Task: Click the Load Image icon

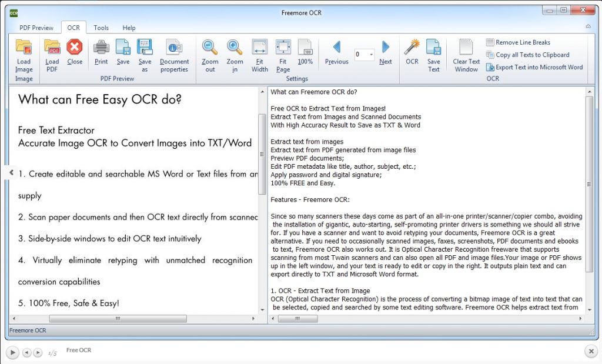Action: pos(24,48)
